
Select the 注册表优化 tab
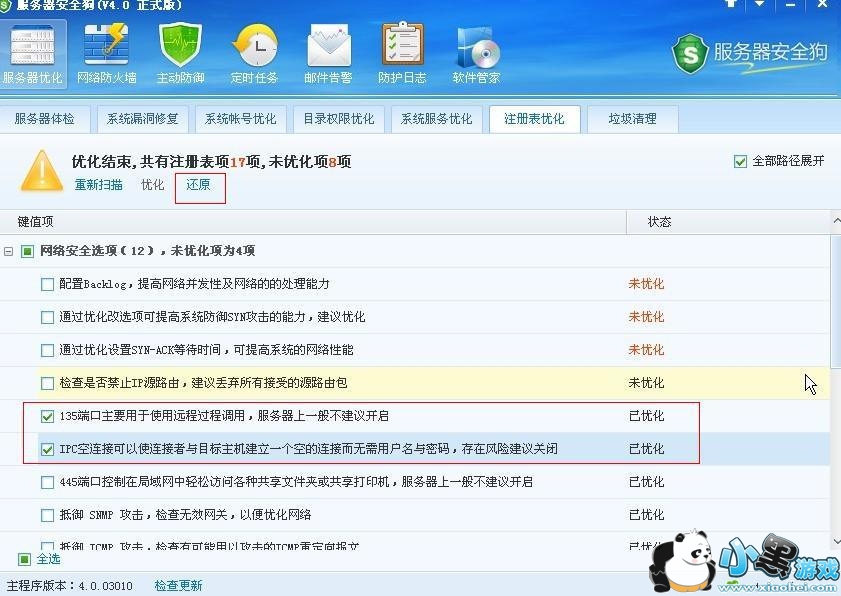coord(535,119)
